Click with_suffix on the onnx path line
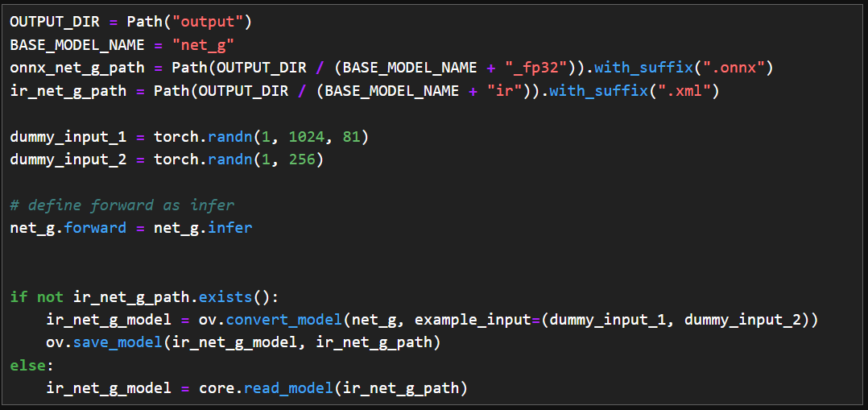The image size is (868, 410). 645,68
